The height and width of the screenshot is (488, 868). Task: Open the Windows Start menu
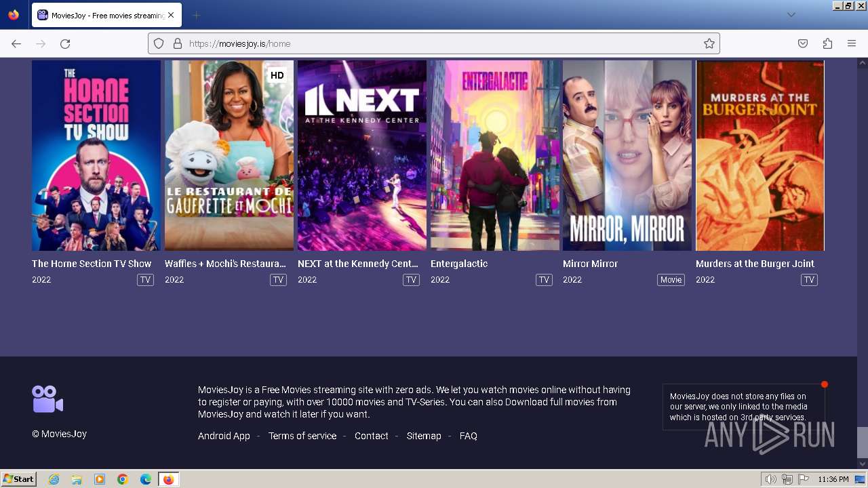tap(19, 479)
